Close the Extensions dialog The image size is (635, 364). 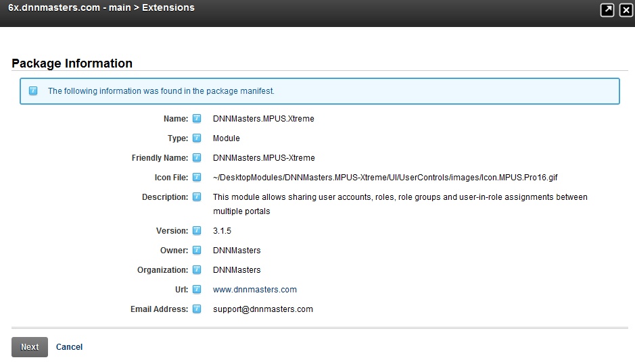[626, 10]
